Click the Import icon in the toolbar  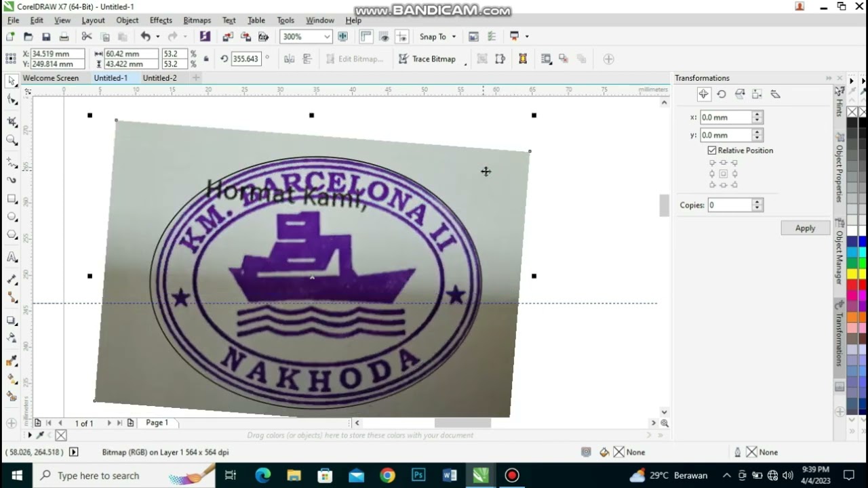click(228, 37)
